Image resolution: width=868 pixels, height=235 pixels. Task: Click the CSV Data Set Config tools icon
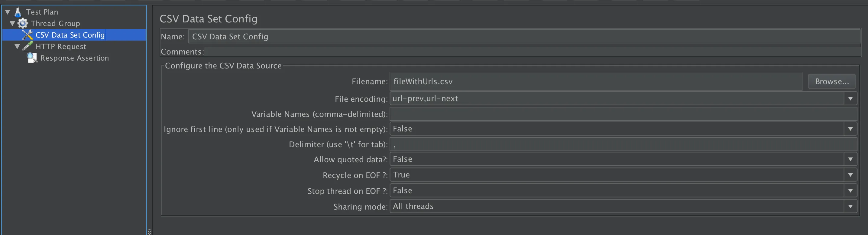point(27,35)
